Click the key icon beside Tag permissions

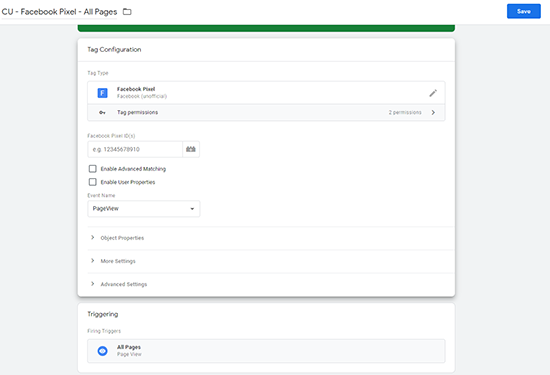tap(102, 113)
